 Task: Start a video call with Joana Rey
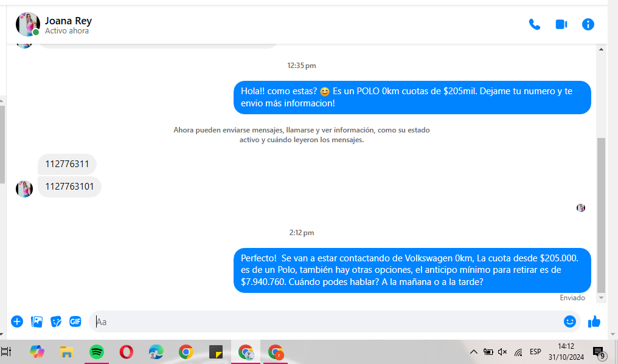click(561, 24)
